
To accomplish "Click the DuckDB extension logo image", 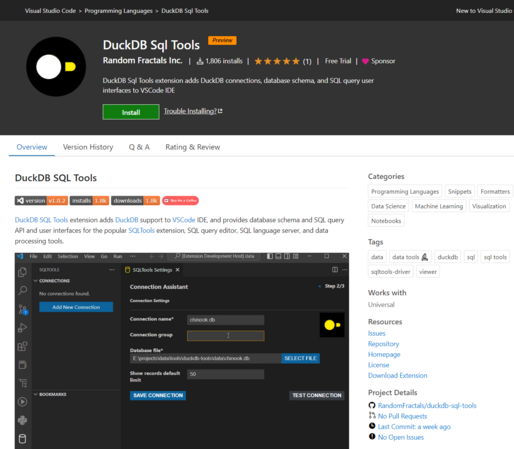I will [56, 67].
